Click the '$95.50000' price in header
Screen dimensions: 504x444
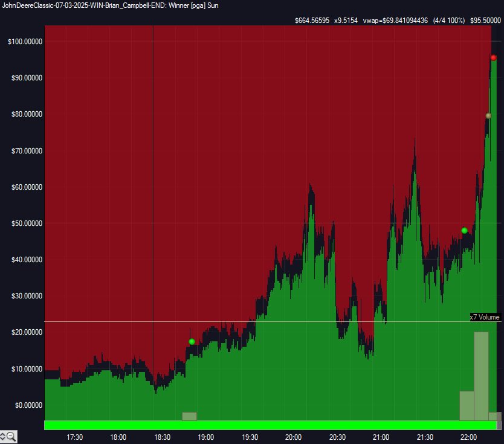(485, 21)
